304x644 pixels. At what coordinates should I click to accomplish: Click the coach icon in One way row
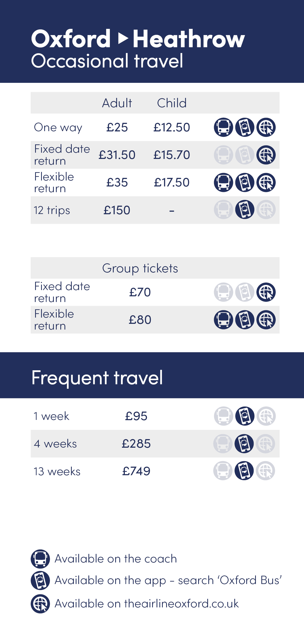coord(223,127)
